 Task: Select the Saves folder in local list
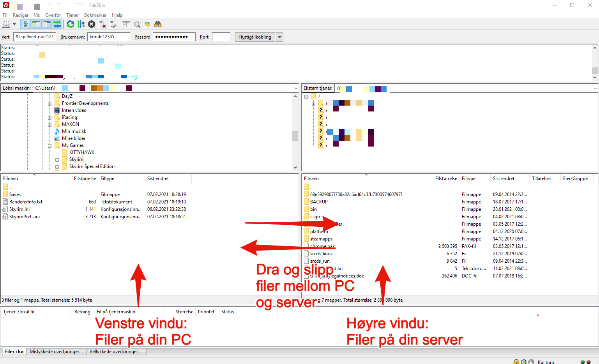(x=15, y=194)
